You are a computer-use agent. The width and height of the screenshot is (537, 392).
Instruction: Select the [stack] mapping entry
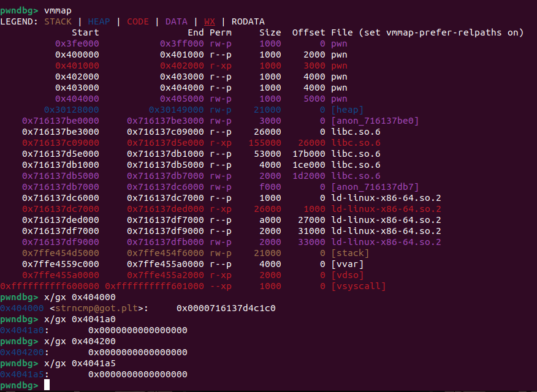coord(350,253)
